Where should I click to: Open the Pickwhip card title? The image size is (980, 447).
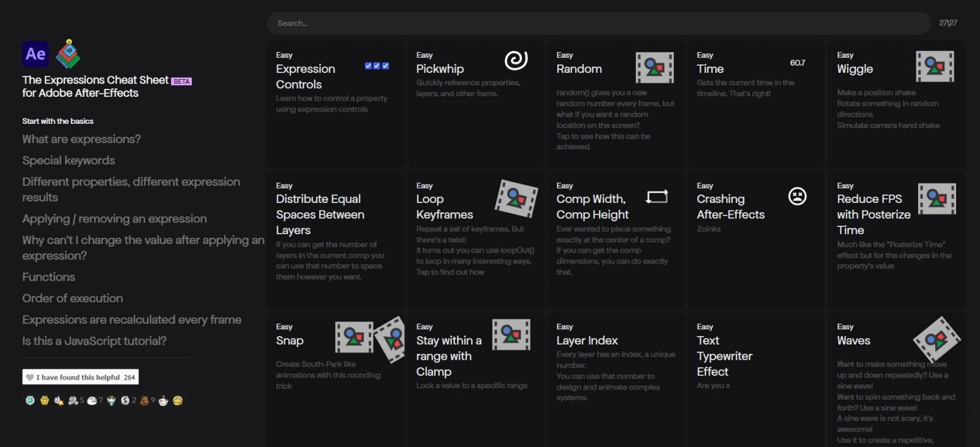click(x=440, y=69)
